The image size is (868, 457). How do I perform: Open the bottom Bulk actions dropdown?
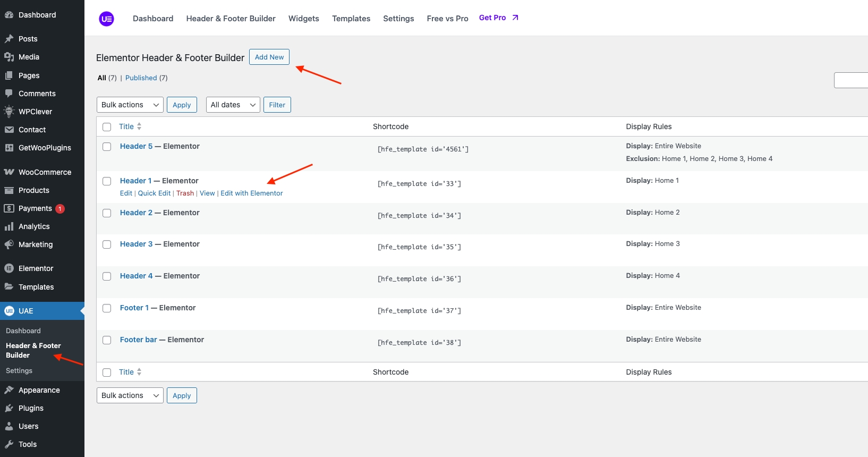click(x=130, y=395)
